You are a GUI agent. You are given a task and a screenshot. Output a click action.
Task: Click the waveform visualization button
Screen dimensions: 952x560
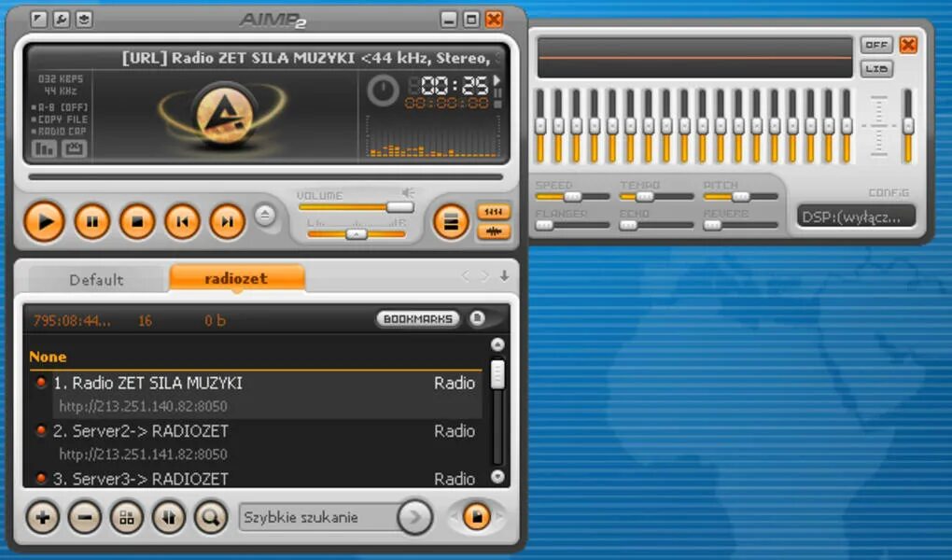point(494,231)
